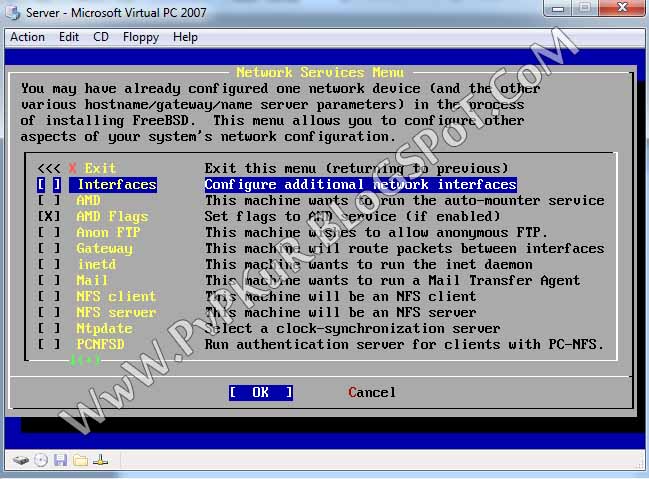
Task: Click the Cancel button
Action: coord(372,392)
